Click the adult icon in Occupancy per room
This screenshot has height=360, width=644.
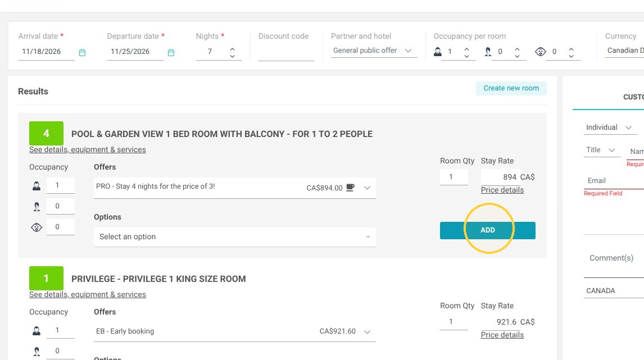[438, 52]
